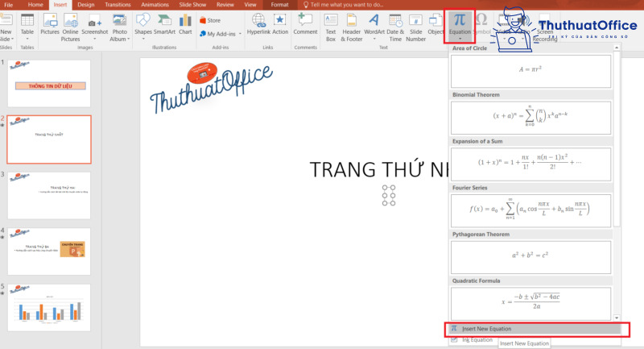Expand the Photo Album dropdown arrow
644x349 pixels.
(129, 39)
